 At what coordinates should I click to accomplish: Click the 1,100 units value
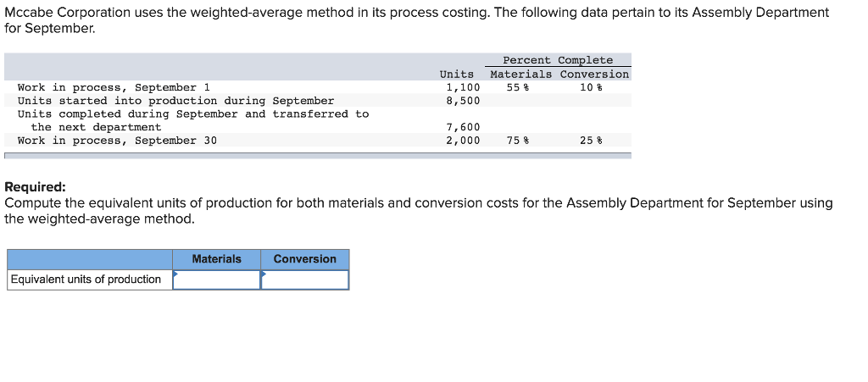[x=463, y=87]
